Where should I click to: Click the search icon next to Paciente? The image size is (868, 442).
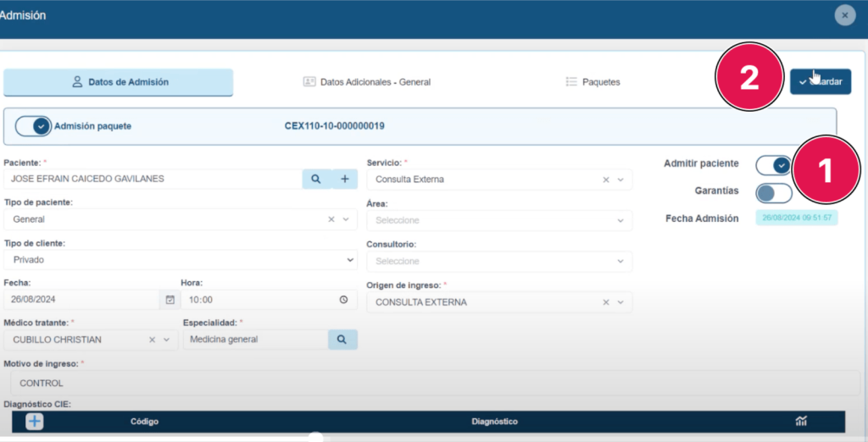(315, 179)
